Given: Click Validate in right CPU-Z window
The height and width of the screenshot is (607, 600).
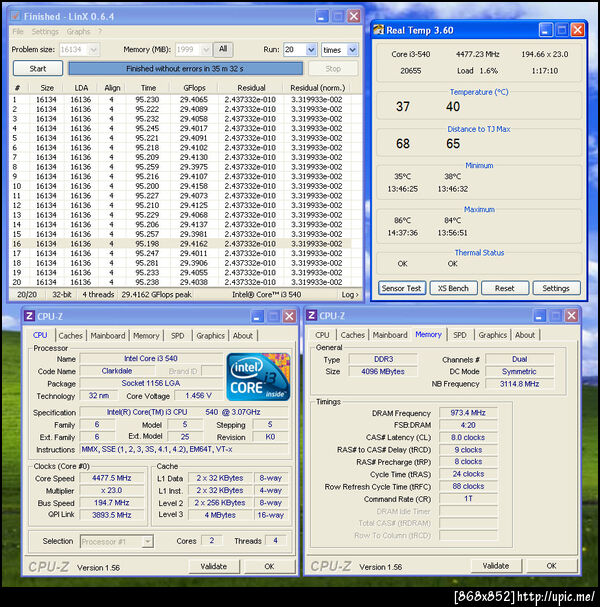Looking at the screenshot, I should [x=496, y=566].
